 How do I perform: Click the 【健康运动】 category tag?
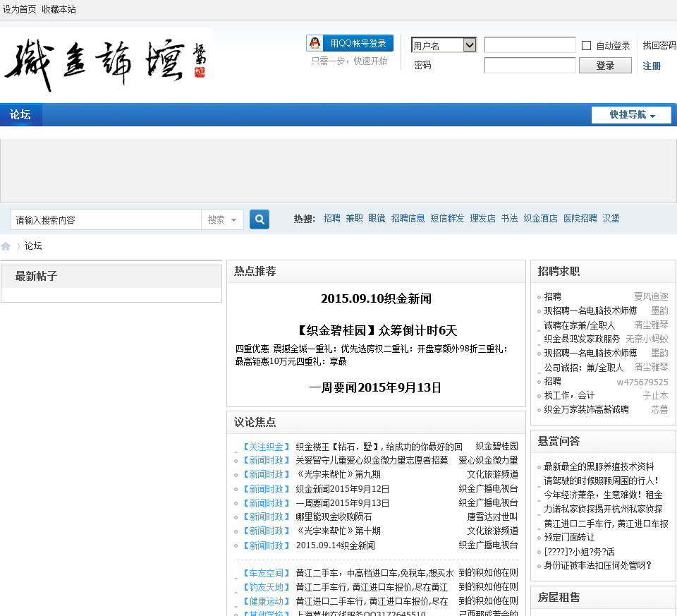(x=266, y=601)
